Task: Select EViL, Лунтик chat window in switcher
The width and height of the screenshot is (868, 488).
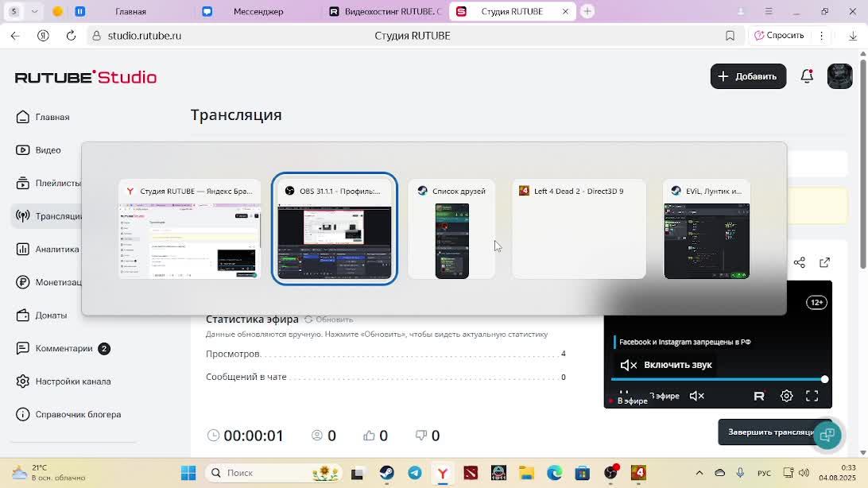Action: tap(707, 229)
